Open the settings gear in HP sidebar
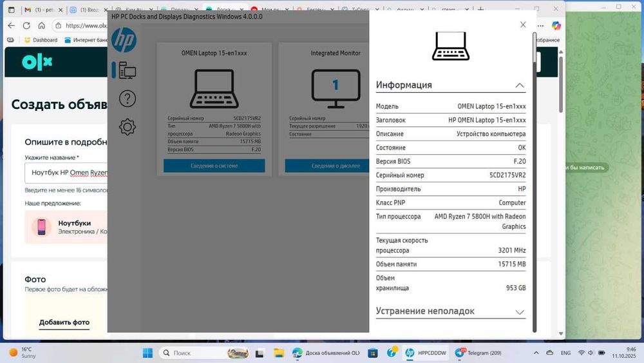Viewport: 644px width, 363px height. (128, 127)
